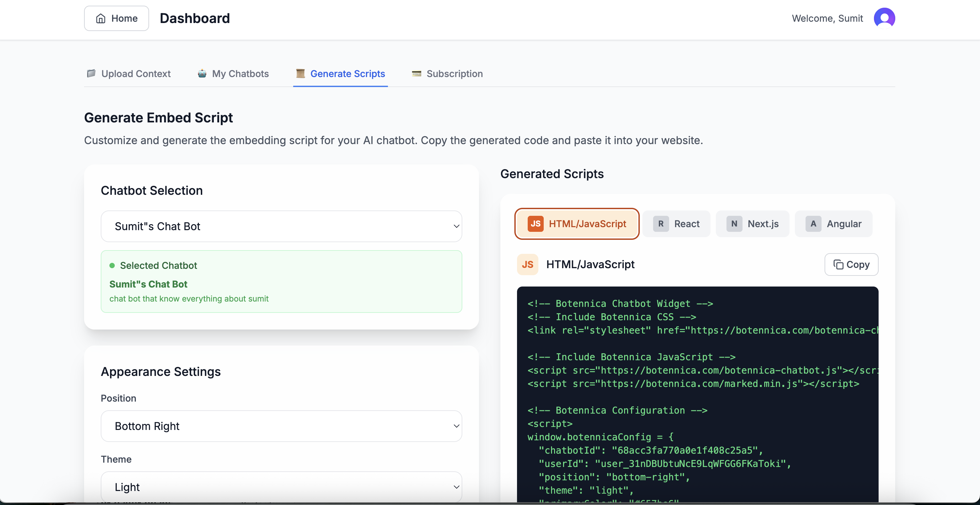
Task: Click the Home button
Action: pyautogui.click(x=116, y=18)
